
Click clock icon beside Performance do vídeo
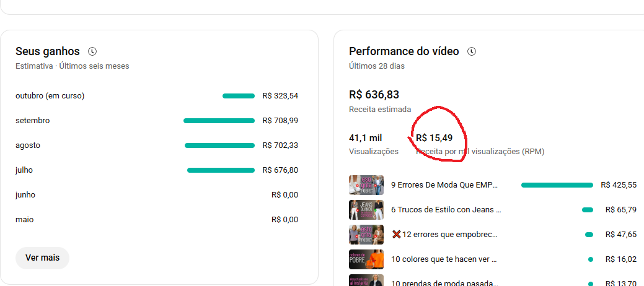coord(472,51)
